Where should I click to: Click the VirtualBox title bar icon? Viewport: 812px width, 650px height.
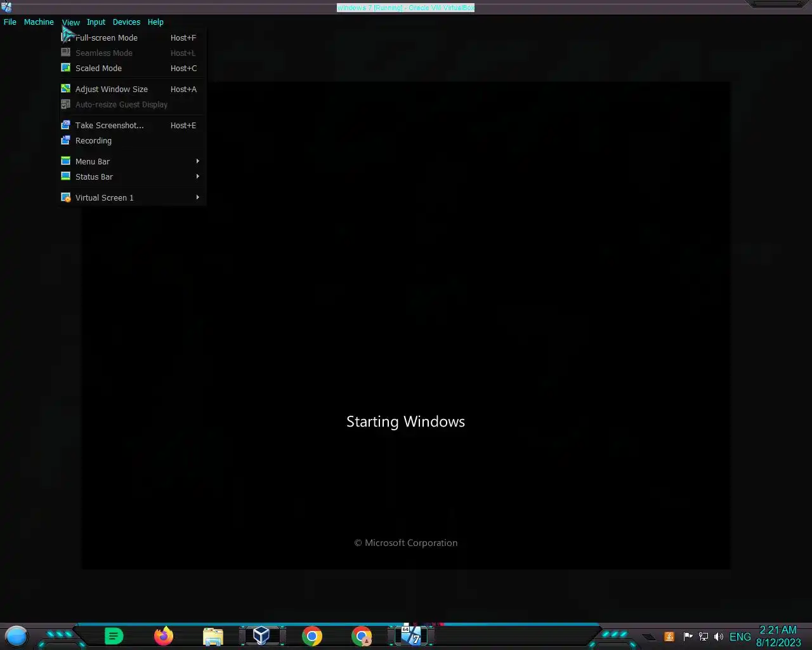6,7
